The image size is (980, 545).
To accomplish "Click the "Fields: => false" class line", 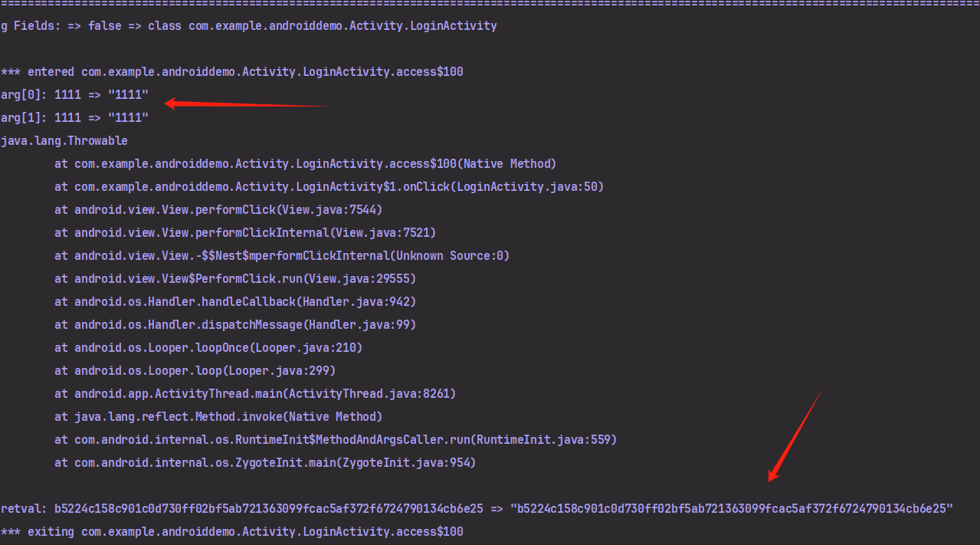I will pyautogui.click(x=249, y=26).
